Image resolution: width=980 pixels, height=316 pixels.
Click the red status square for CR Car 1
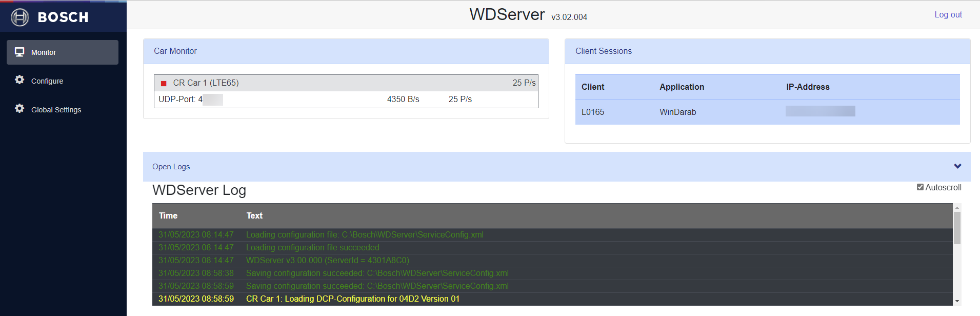click(164, 83)
